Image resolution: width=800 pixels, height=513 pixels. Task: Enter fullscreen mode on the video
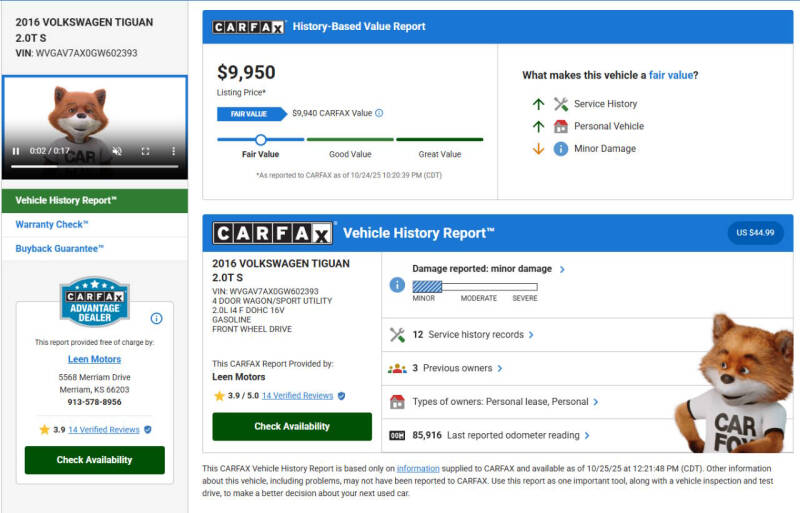point(145,151)
